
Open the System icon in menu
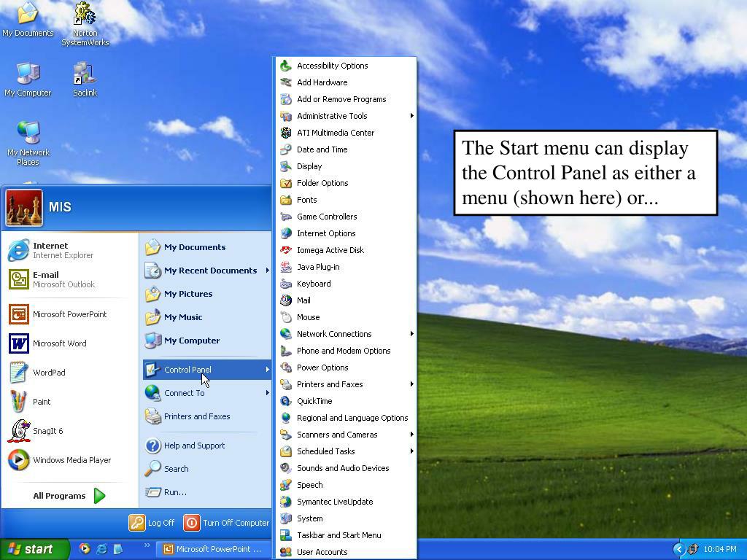(x=286, y=518)
